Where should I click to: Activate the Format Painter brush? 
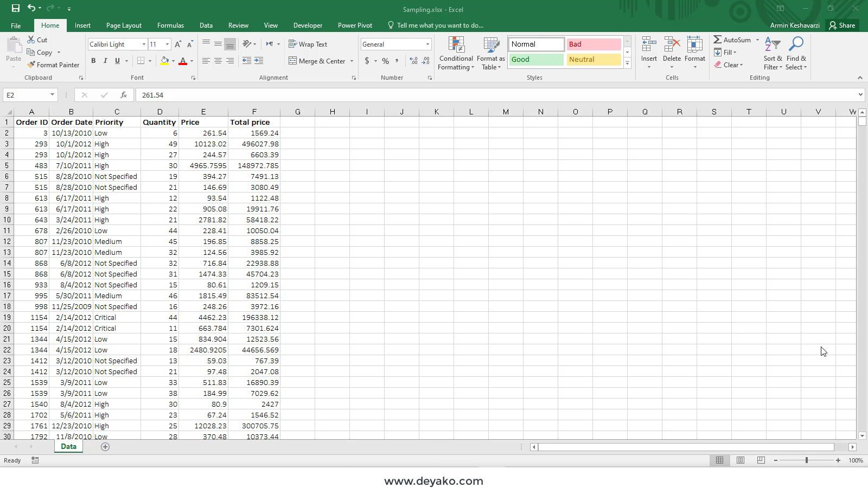tap(54, 65)
